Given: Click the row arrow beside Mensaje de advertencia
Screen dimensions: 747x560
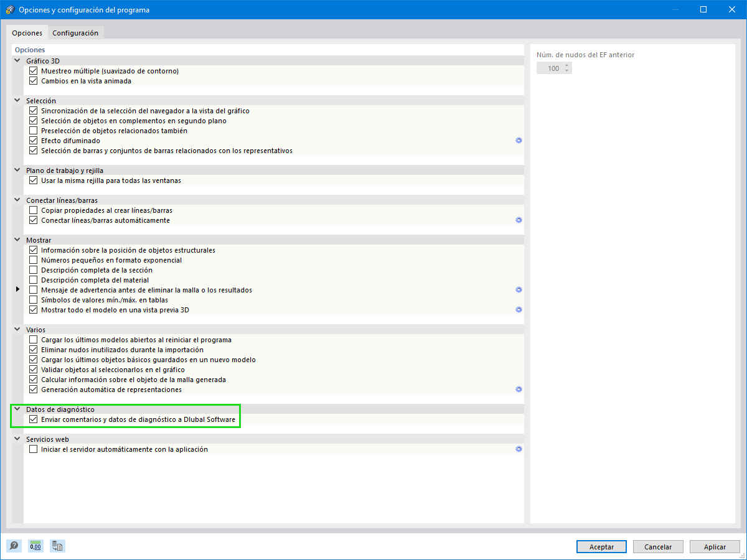Looking at the screenshot, I should coord(17,290).
